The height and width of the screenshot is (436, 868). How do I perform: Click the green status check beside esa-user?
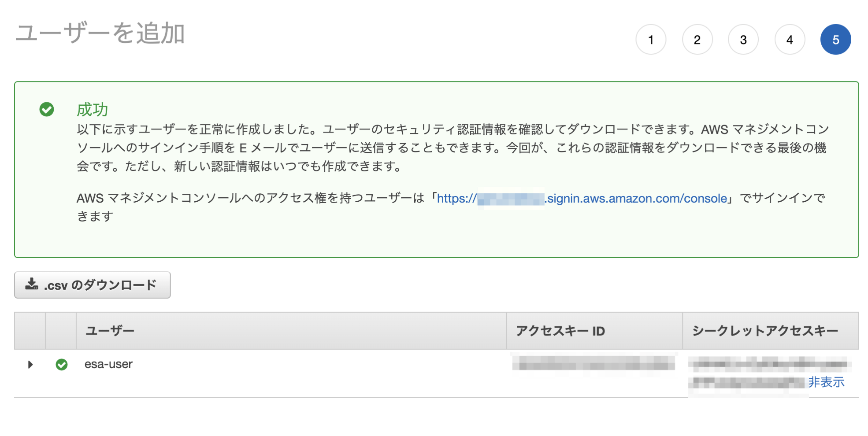62,365
